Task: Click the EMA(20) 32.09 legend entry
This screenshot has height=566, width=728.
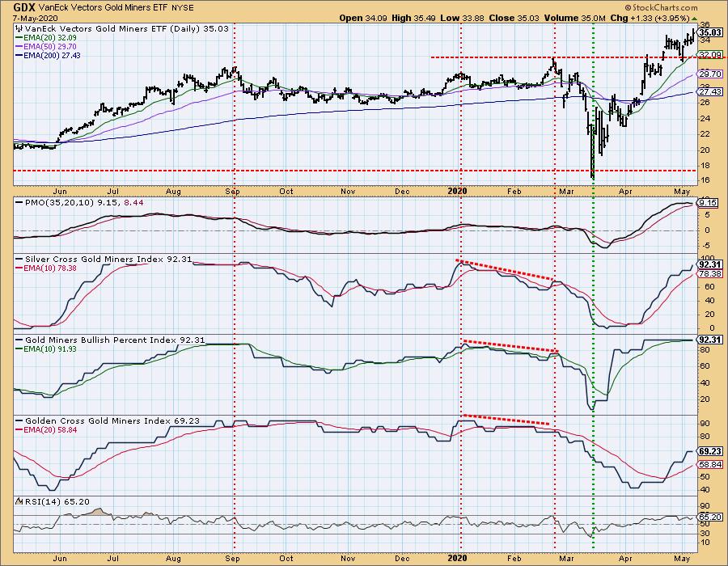Action: 46,37
